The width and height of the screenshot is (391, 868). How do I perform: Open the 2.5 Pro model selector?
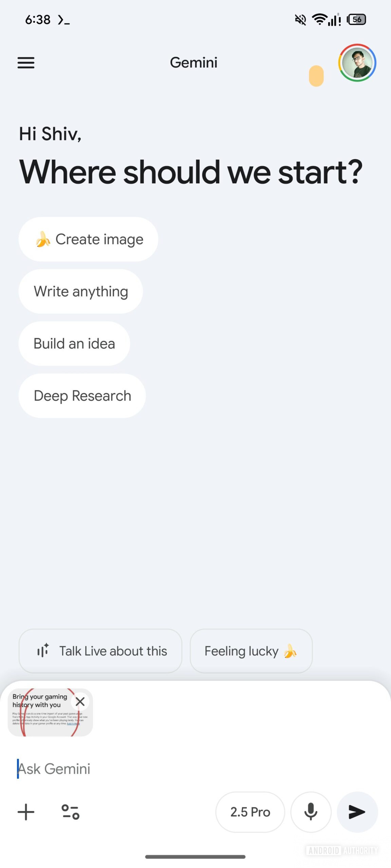[250, 812]
